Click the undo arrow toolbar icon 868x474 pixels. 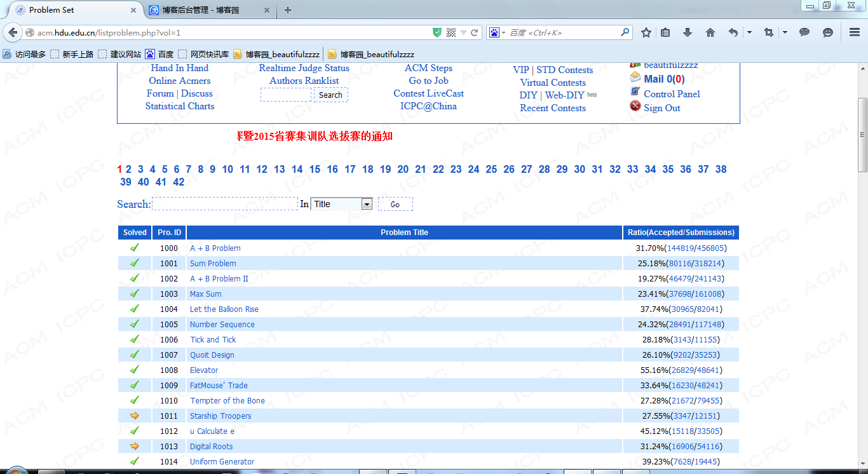point(733,32)
